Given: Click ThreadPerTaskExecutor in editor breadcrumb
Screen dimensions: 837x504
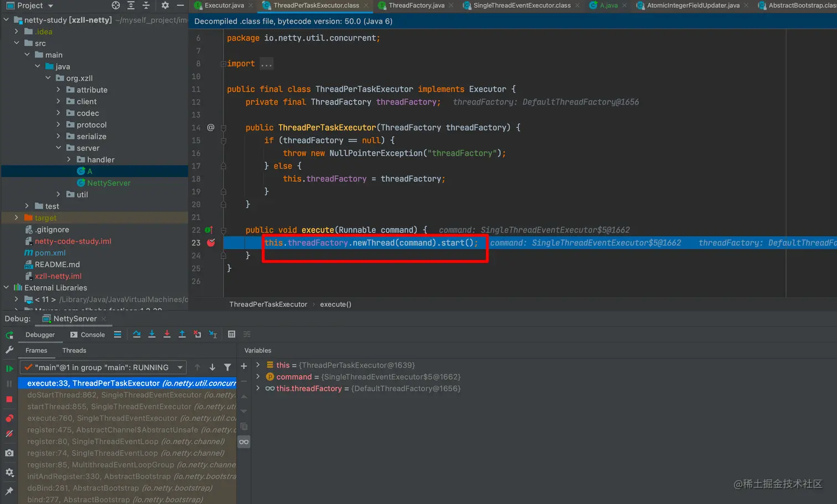Looking at the screenshot, I should coord(268,304).
